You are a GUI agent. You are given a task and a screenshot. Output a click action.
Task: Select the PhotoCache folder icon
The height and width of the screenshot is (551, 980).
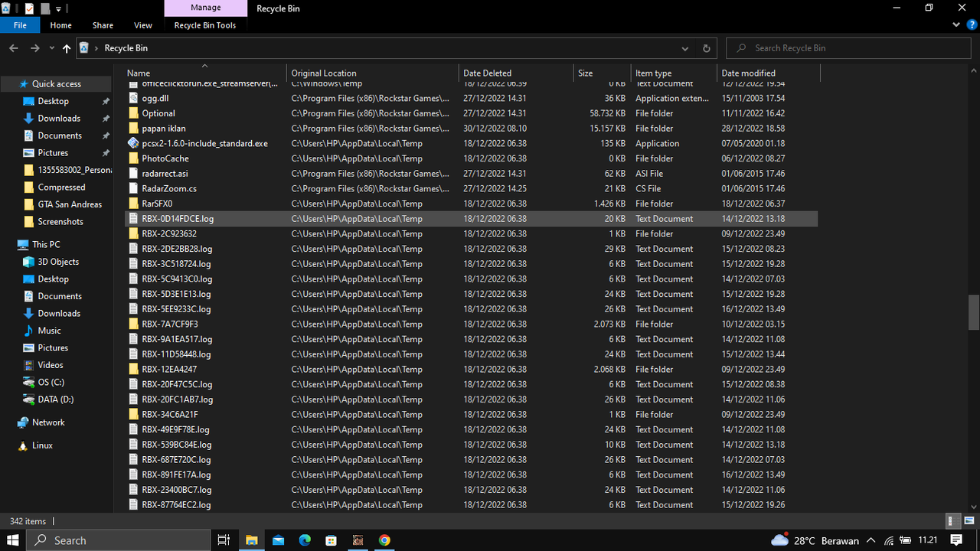[133, 158]
